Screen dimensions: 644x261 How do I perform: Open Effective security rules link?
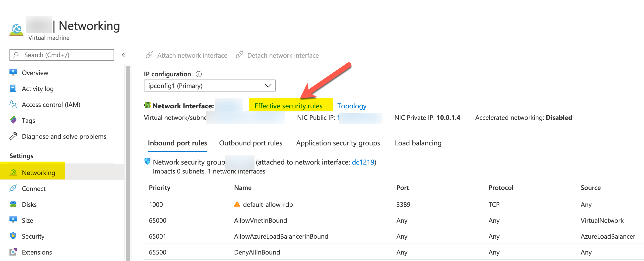(x=288, y=106)
